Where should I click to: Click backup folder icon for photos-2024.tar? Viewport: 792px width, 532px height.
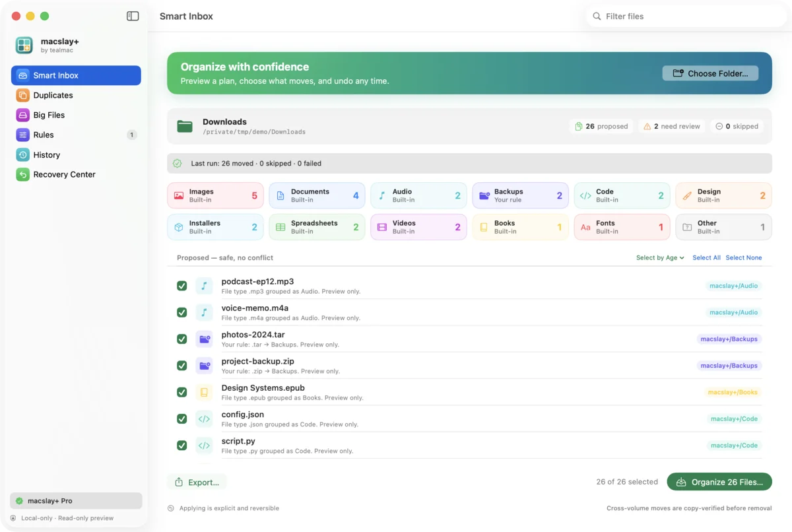(204, 339)
